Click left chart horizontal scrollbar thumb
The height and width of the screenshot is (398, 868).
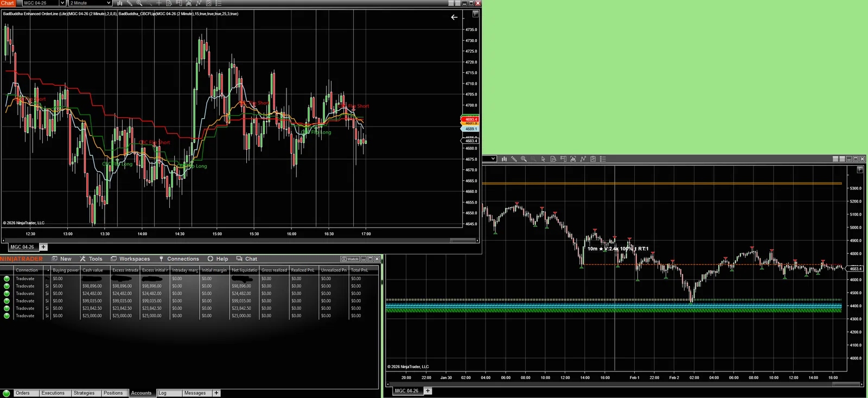463,240
